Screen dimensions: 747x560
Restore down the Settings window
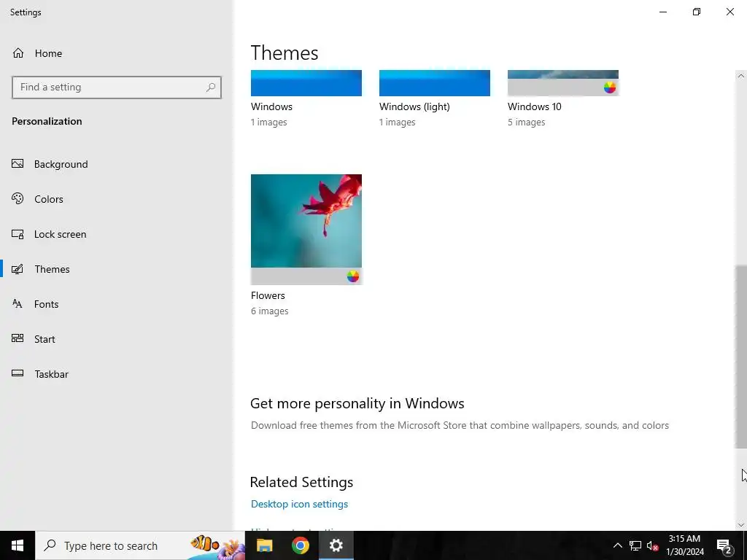coord(697,12)
